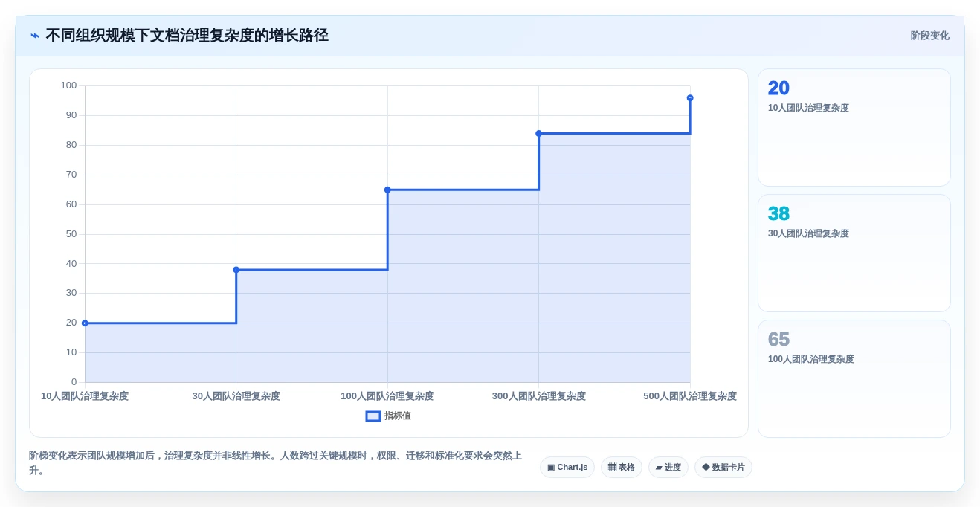Click the x-axis label 10人团队治理复杂度

(x=85, y=396)
